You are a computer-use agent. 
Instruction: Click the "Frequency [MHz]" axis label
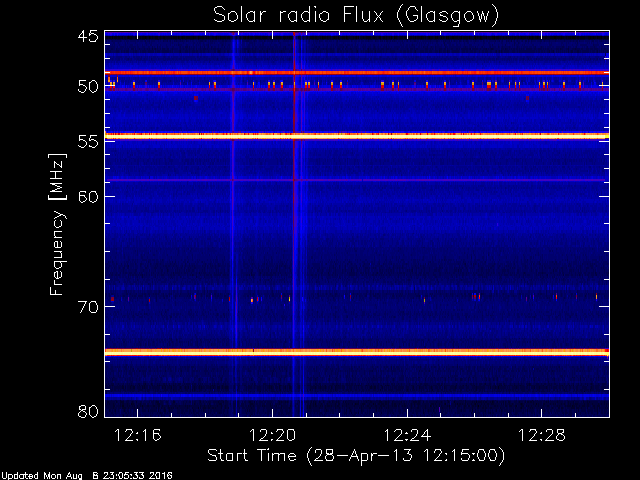click(57, 224)
